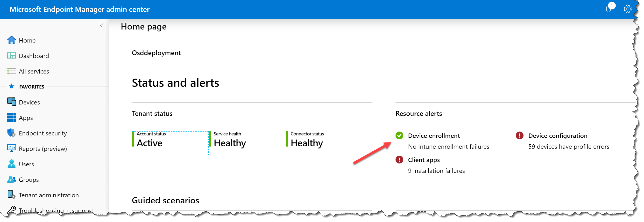
Task: Collapse the navigation pane with the double chevron
Action: (x=102, y=25)
